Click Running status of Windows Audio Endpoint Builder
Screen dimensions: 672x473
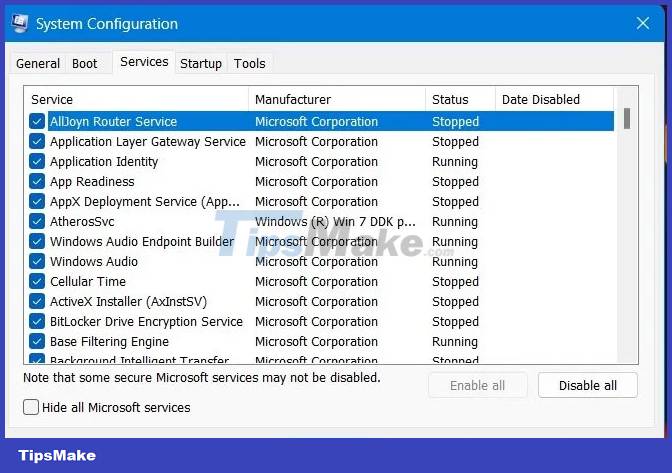(455, 242)
